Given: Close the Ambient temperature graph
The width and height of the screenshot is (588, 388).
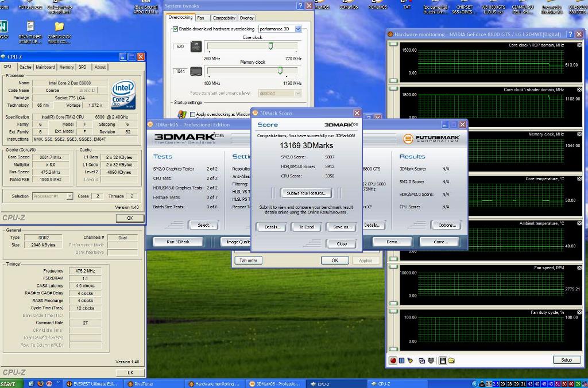Looking at the screenshot, I should 579,223.
